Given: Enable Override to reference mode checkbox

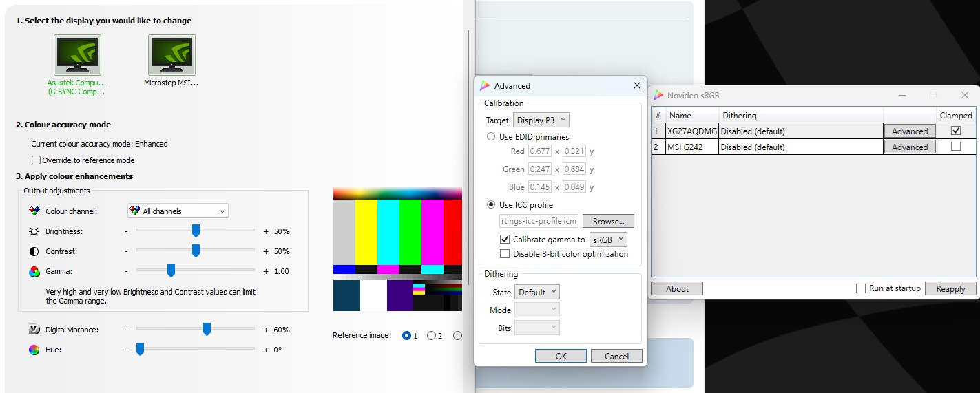Looking at the screenshot, I should coord(37,160).
